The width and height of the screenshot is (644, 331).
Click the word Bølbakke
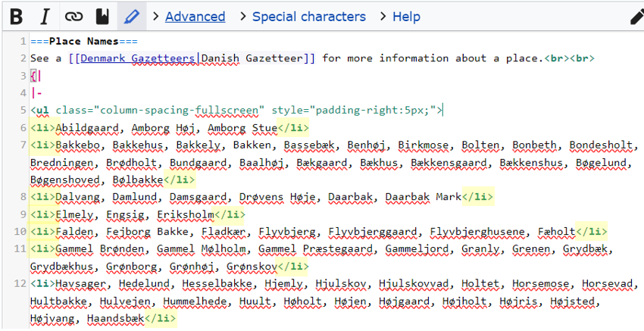point(138,180)
